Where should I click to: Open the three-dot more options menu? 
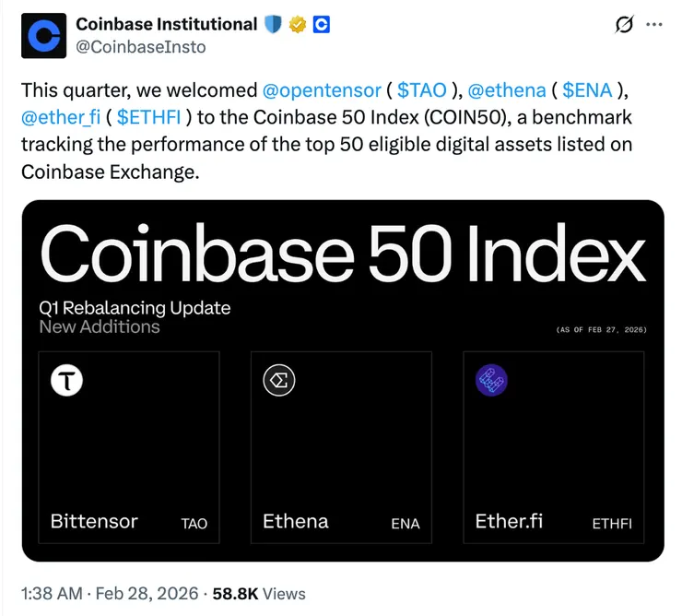654,25
